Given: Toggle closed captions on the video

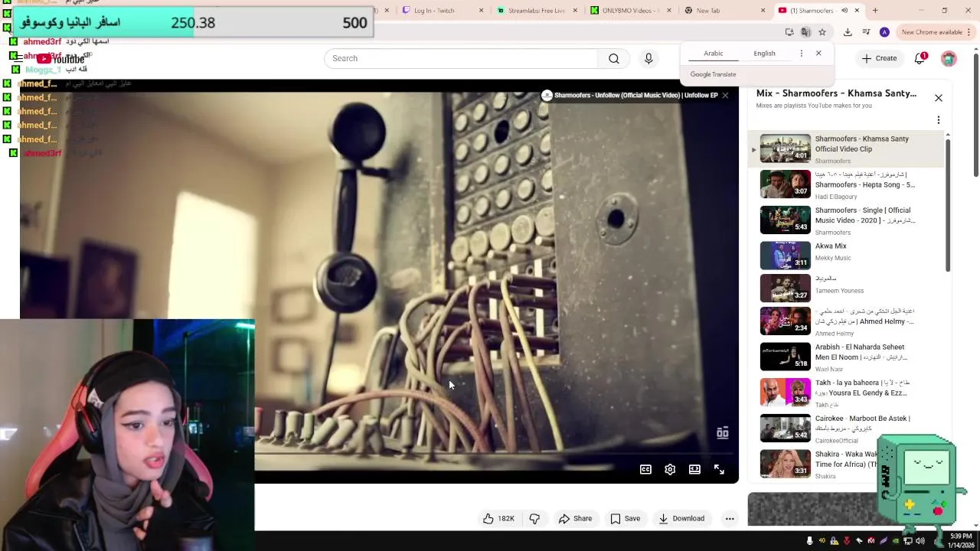Looking at the screenshot, I should pos(645,469).
